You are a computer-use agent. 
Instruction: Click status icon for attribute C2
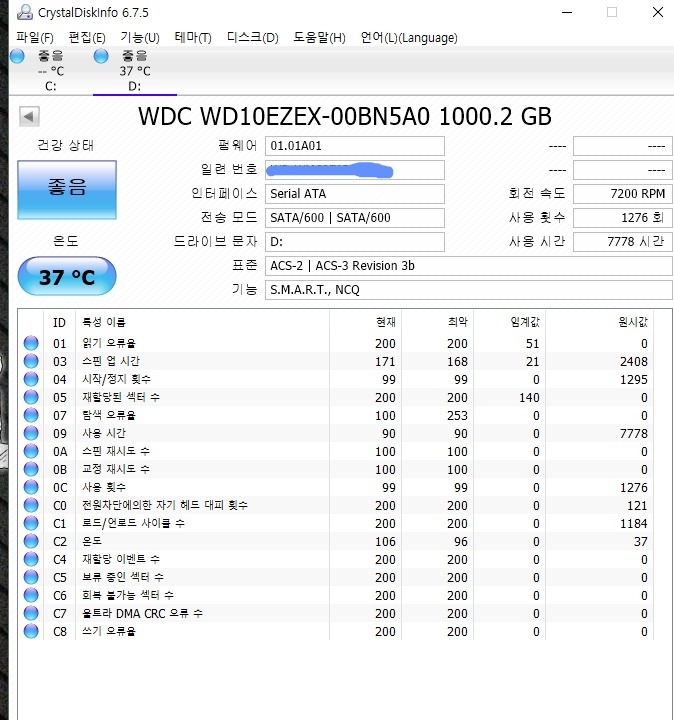(31, 541)
